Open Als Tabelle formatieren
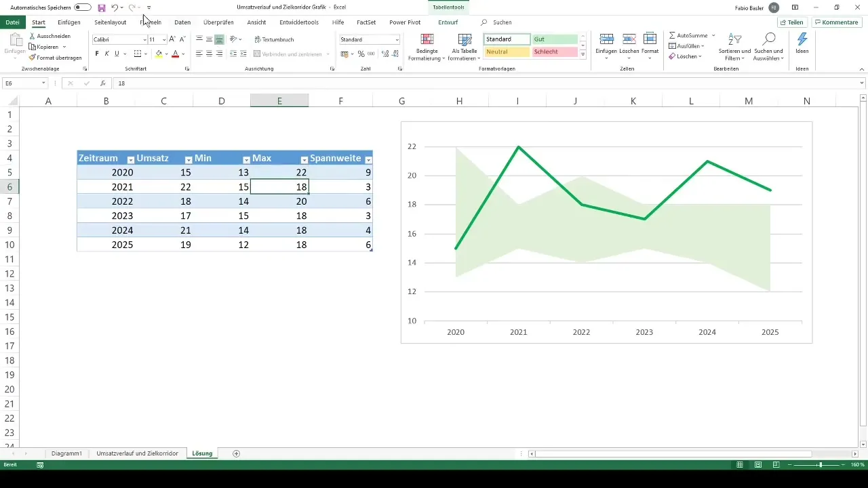This screenshot has height=488, width=868. tap(465, 47)
